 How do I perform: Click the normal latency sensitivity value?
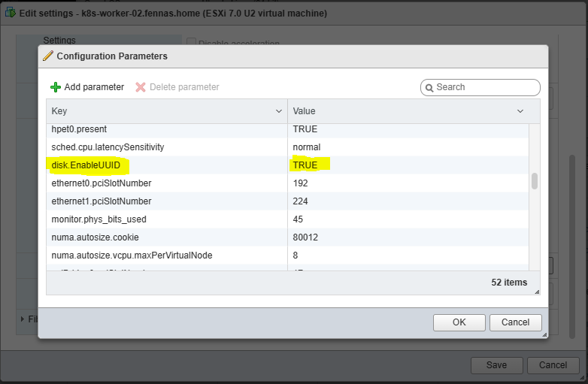point(307,147)
